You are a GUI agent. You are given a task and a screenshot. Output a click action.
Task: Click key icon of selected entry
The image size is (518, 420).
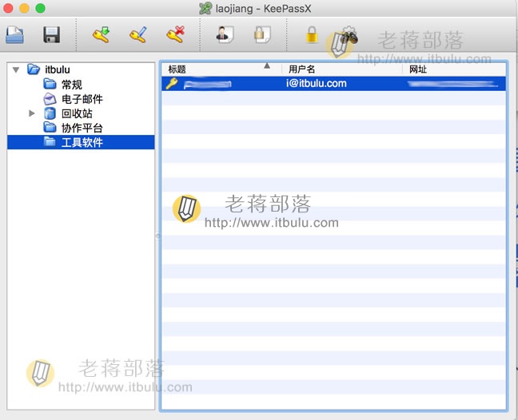pyautogui.click(x=171, y=84)
